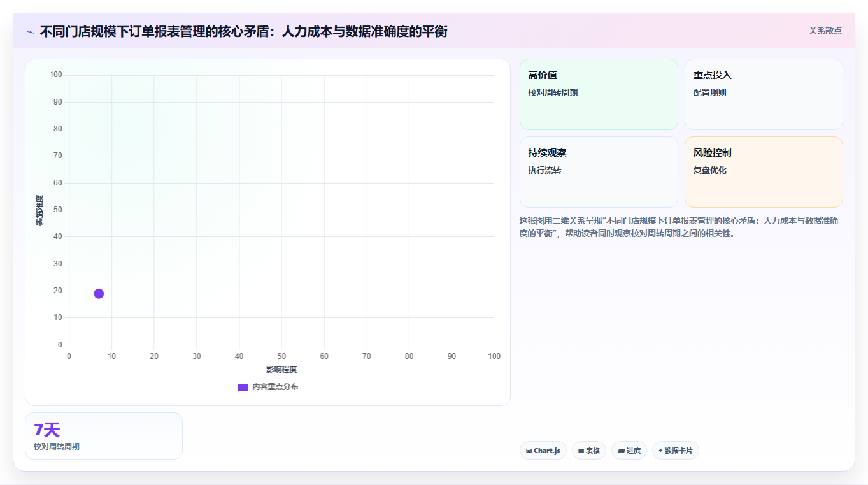
Task: Click the lightning icon beside the title
Action: (30, 32)
